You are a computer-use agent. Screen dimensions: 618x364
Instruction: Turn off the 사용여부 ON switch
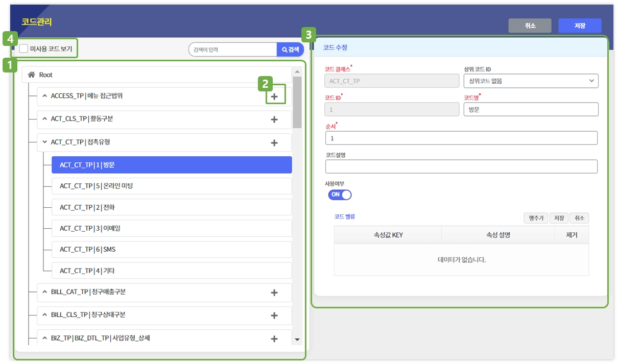click(x=340, y=195)
